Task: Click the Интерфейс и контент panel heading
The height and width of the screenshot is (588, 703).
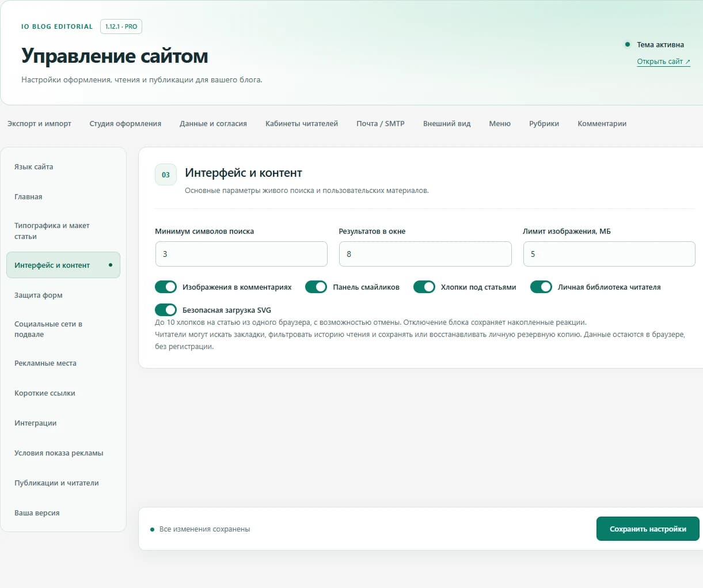Action: pos(244,173)
